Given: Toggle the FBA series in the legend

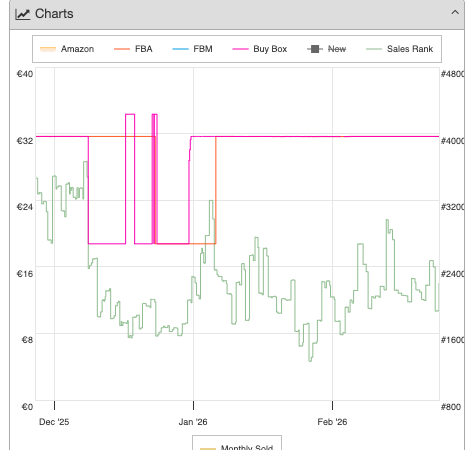Looking at the screenshot, I should point(133,49).
